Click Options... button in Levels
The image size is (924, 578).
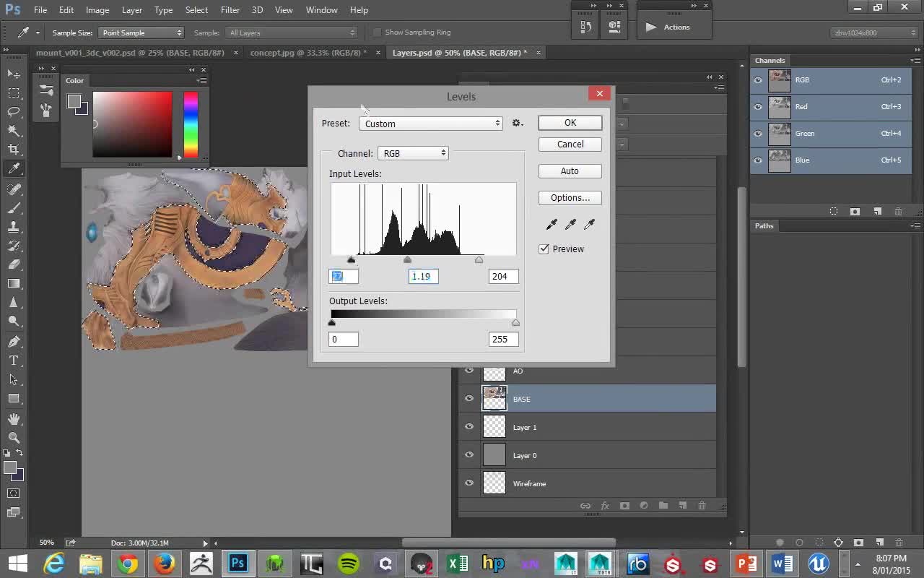point(570,198)
